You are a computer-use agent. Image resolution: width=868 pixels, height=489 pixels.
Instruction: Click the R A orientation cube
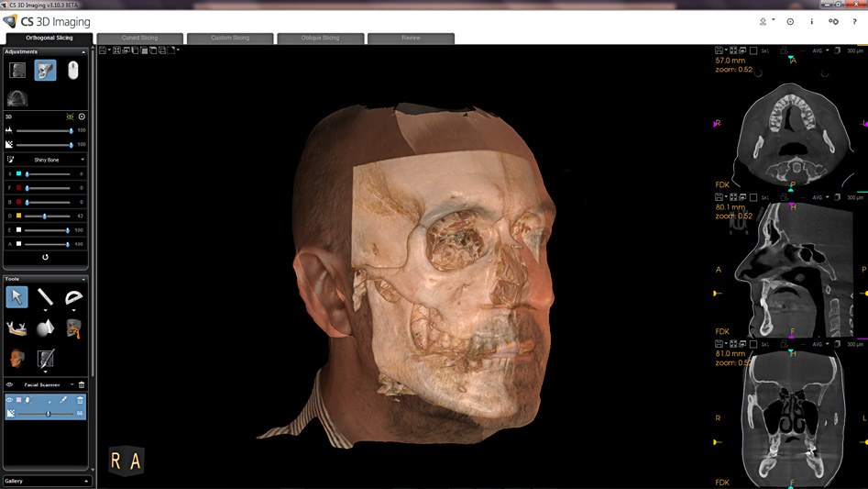click(x=126, y=461)
